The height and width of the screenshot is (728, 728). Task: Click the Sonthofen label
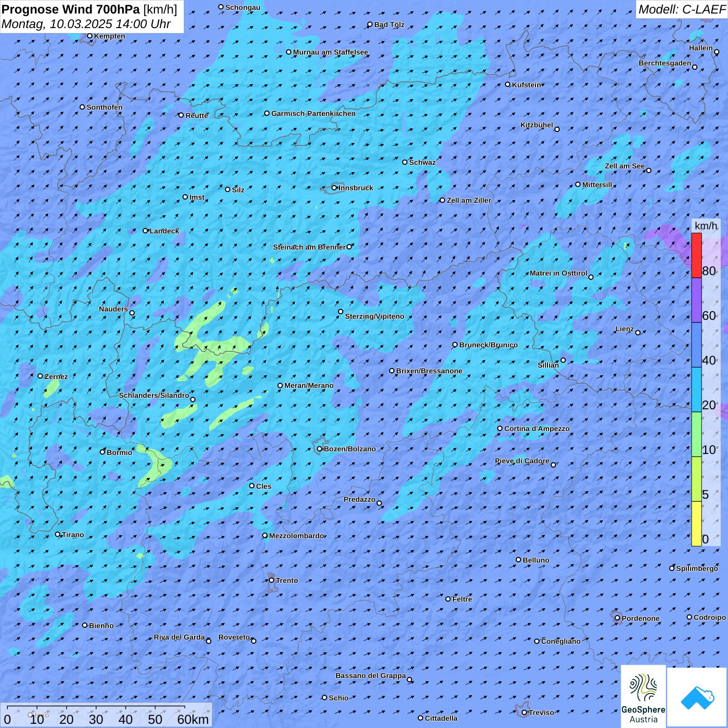[105, 107]
